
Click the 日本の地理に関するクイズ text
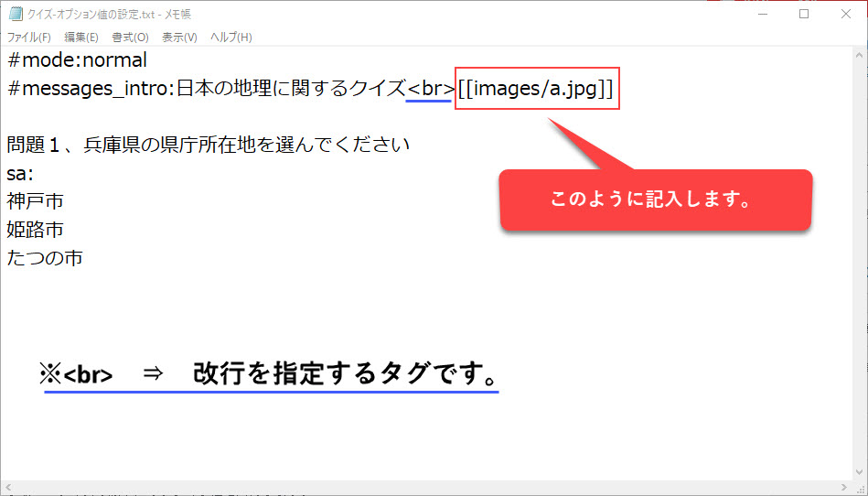click(x=291, y=89)
